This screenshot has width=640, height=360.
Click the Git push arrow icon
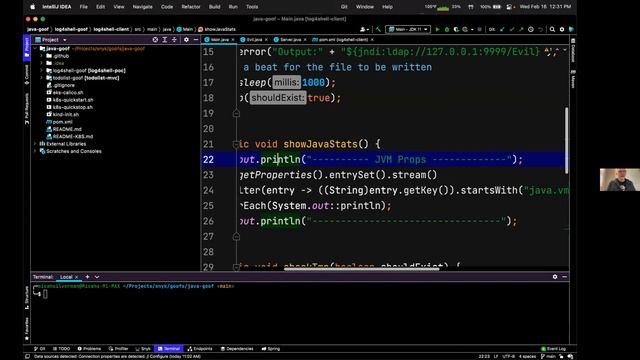521,29
